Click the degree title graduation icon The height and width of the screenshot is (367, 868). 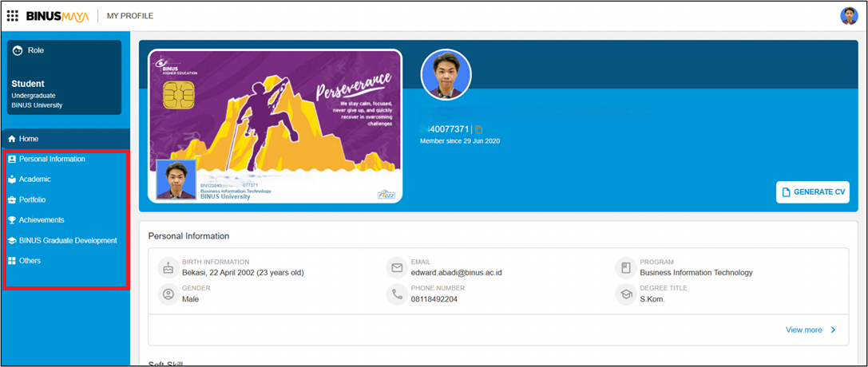625,294
